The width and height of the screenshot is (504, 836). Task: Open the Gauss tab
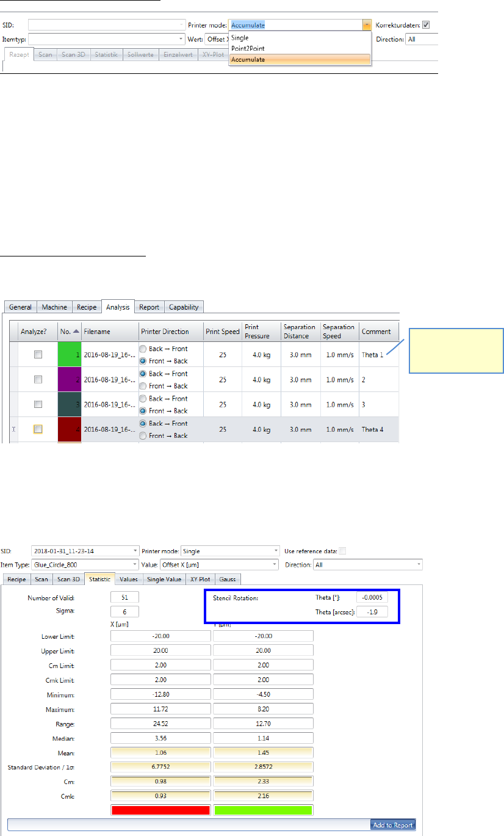[x=228, y=579]
